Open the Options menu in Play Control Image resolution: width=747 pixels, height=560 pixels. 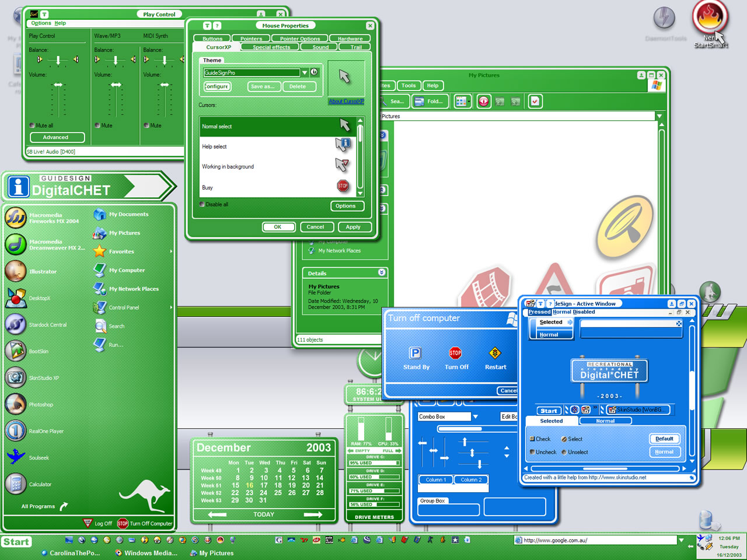pyautogui.click(x=41, y=23)
